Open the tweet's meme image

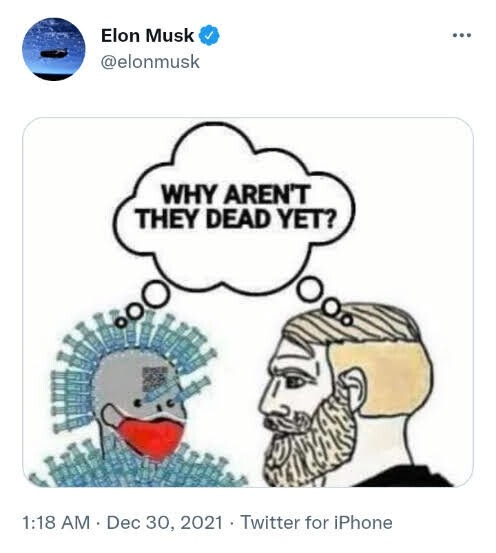[248, 302]
